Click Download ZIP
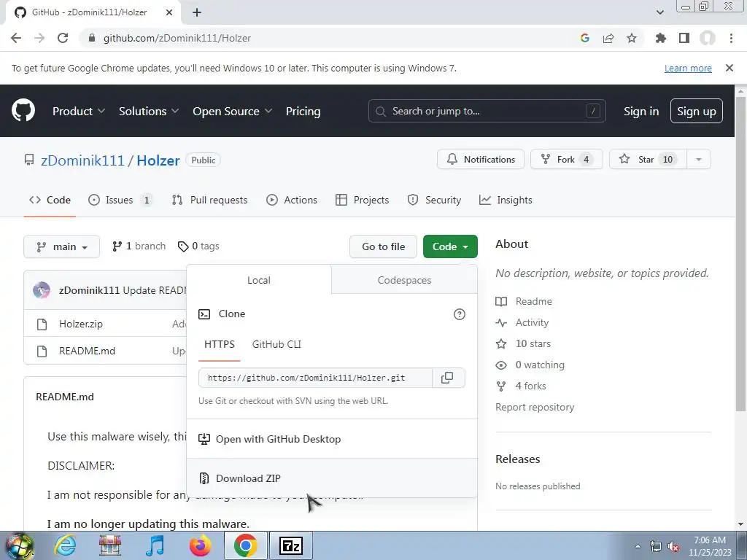Screen dimensions: 747x560 tap(332, 478)
